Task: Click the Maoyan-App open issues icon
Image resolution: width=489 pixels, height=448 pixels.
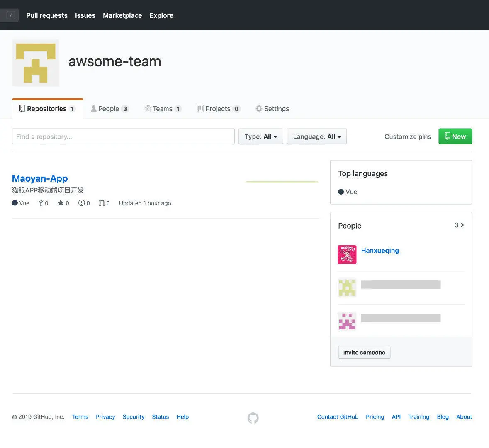Action: pos(81,203)
